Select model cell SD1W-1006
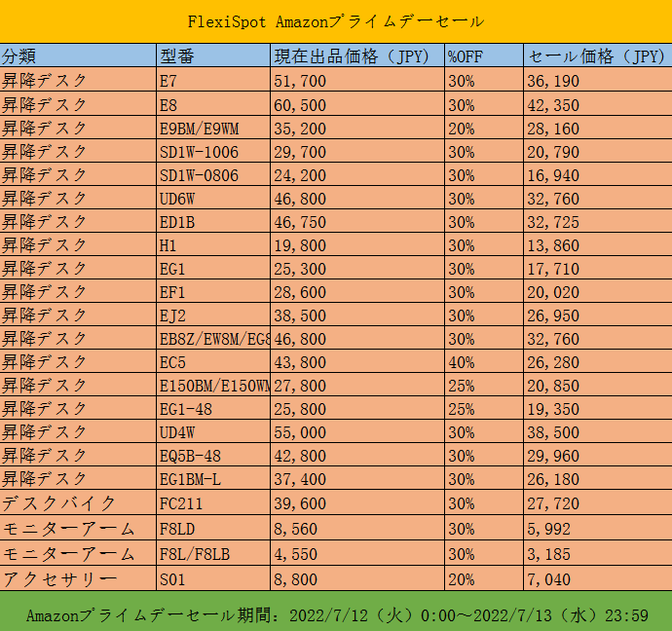Screen dimensions: 672x631 tap(213, 151)
